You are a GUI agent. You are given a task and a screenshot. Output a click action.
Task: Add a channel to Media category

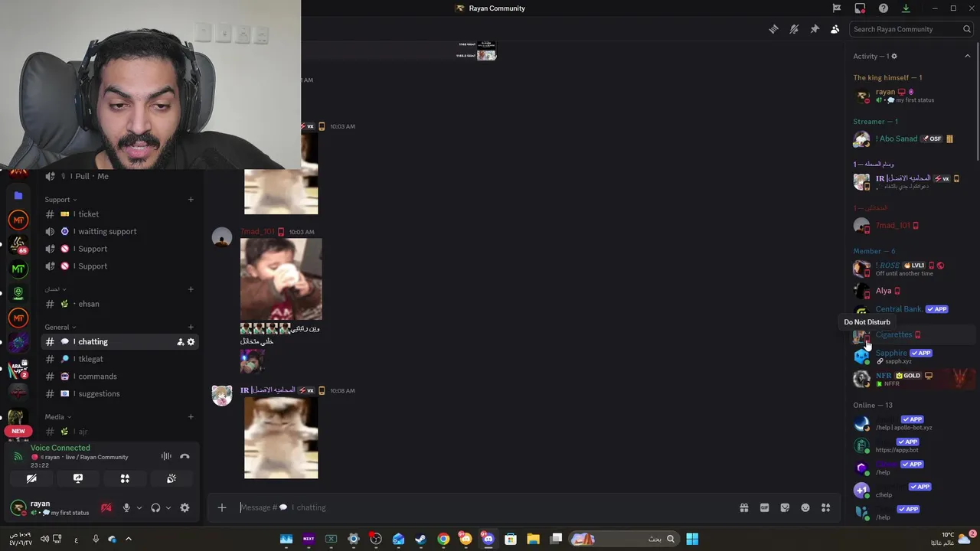coord(191,417)
